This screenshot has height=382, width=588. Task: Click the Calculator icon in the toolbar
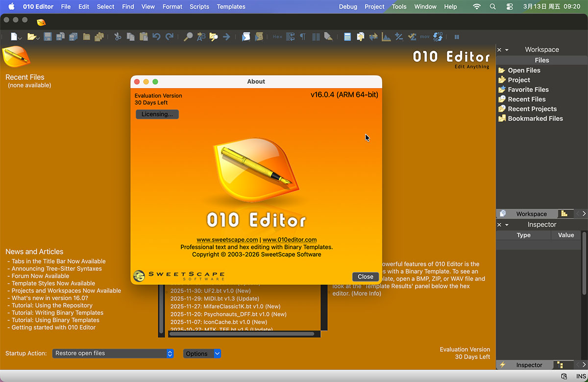(x=347, y=37)
